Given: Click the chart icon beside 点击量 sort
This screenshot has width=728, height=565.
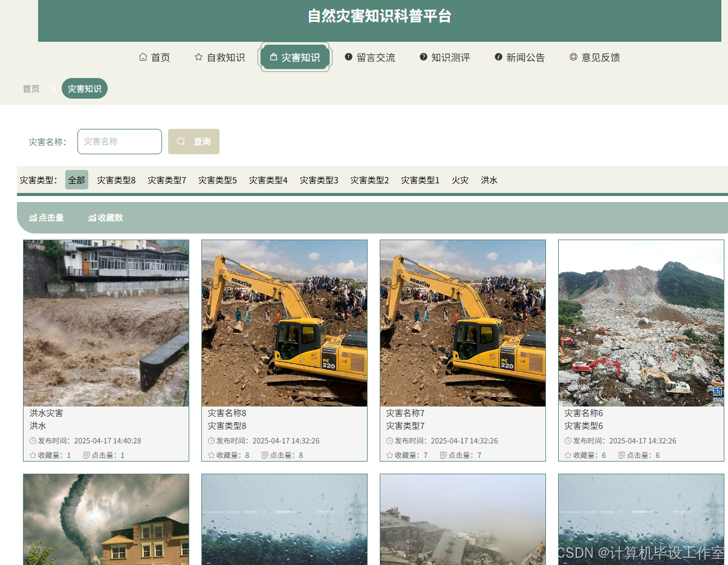Looking at the screenshot, I should pyautogui.click(x=33, y=218).
